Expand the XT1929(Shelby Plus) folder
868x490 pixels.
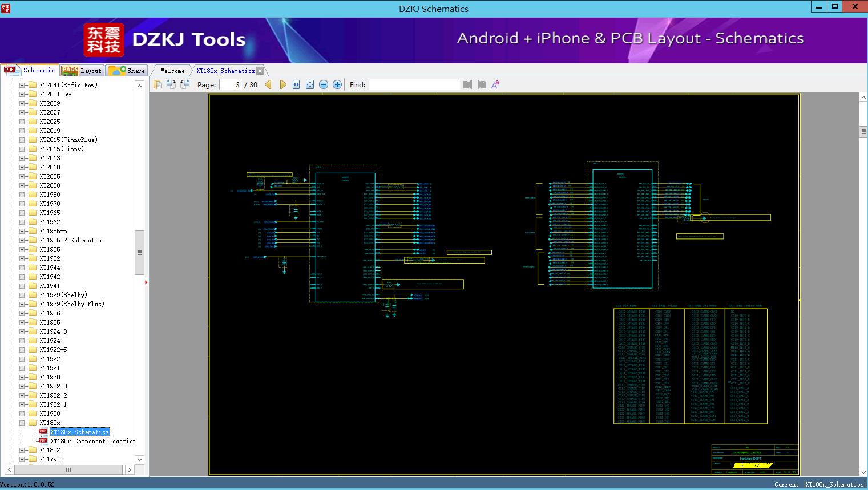[22, 304]
